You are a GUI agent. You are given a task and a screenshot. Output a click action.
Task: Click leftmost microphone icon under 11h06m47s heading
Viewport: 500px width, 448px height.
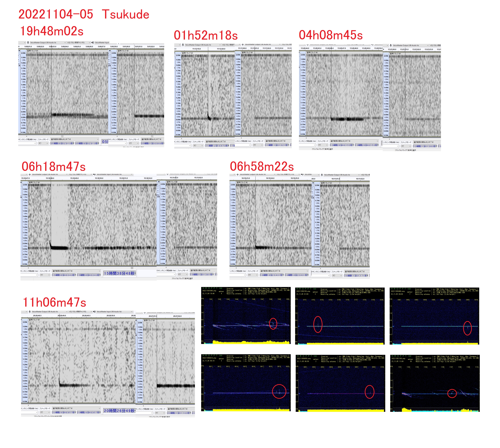(x=30, y=312)
